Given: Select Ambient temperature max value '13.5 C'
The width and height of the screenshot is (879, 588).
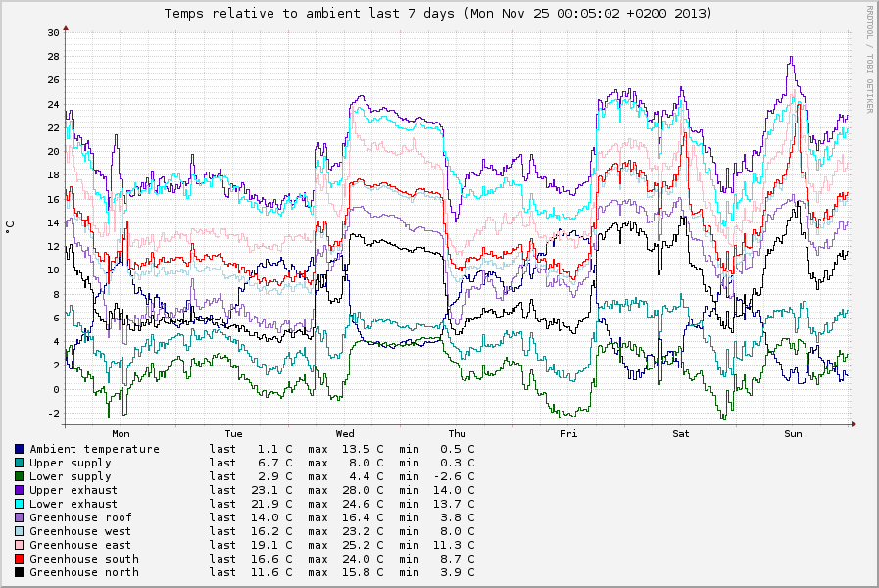Looking at the screenshot, I should (363, 449).
